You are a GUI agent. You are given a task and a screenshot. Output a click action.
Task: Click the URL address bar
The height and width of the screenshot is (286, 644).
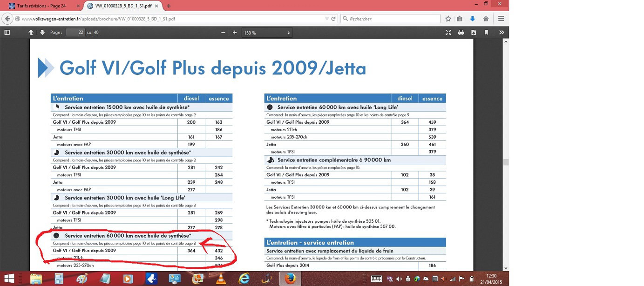point(172,19)
